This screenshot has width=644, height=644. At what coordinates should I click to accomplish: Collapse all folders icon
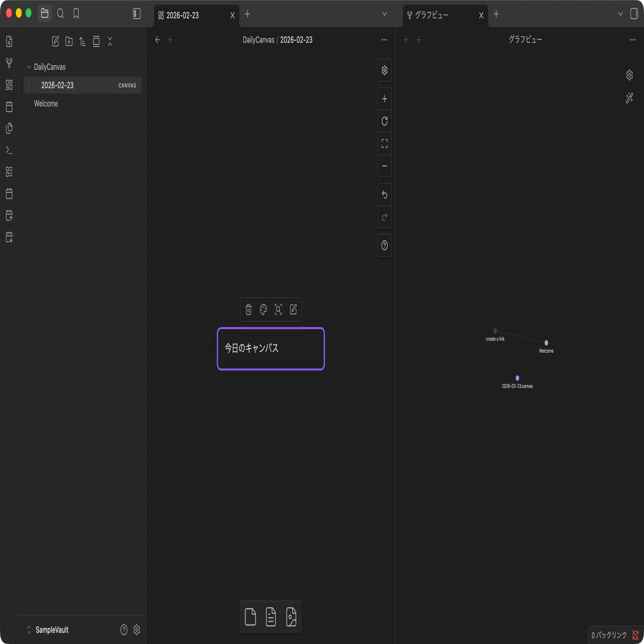tap(110, 41)
